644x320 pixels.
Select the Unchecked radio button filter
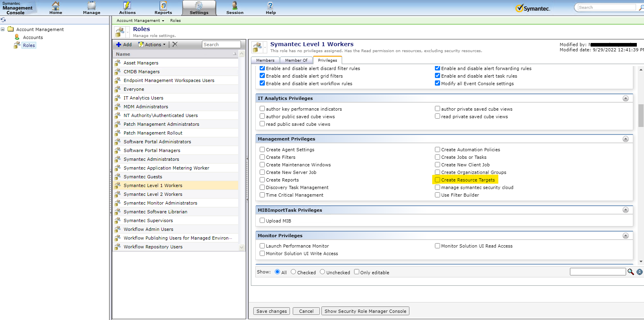point(322,272)
